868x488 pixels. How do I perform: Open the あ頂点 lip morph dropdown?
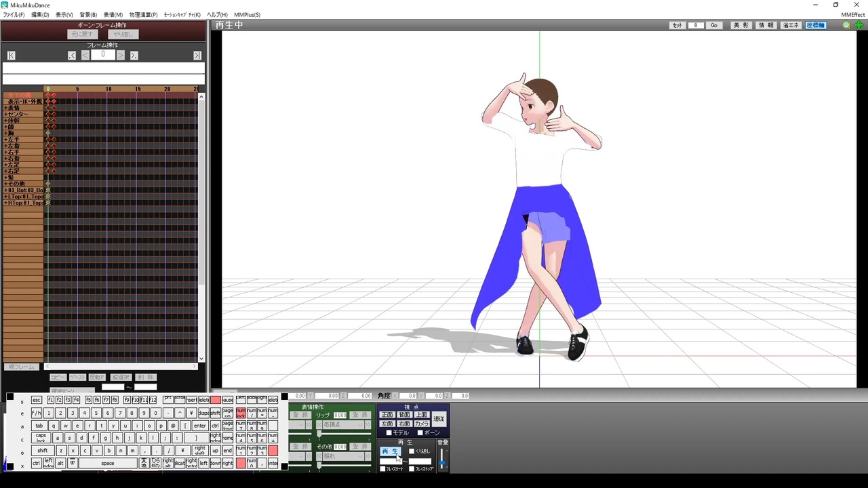tap(342, 424)
